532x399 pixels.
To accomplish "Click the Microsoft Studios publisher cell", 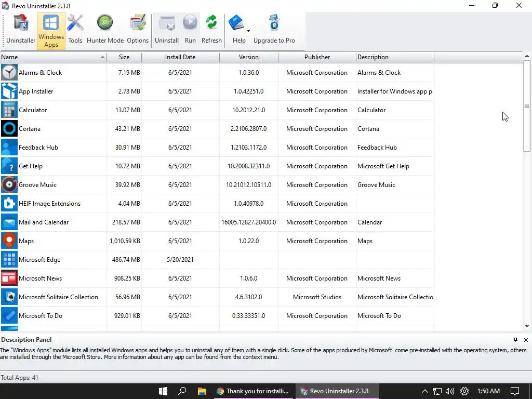I will pyautogui.click(x=317, y=297).
